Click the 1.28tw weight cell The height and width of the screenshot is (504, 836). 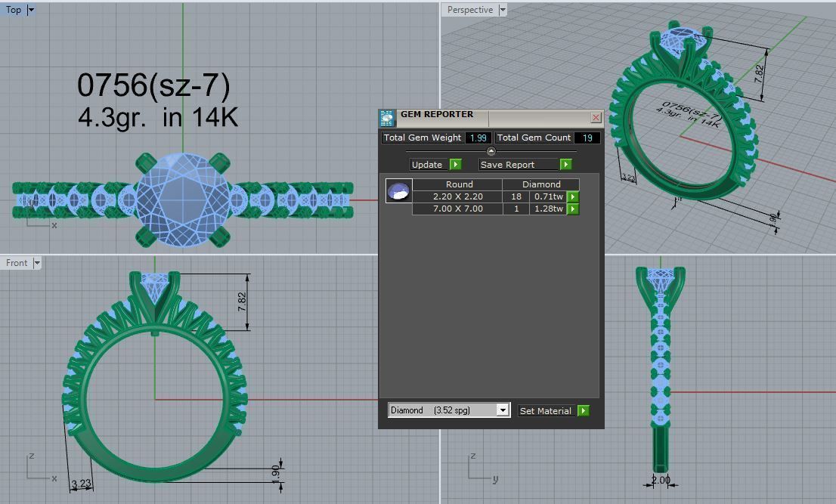(549, 209)
